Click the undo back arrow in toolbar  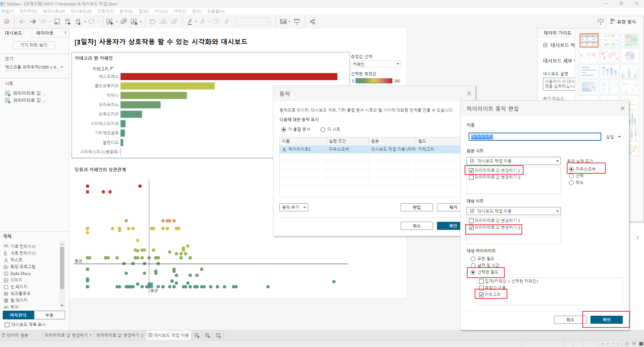click(22, 22)
